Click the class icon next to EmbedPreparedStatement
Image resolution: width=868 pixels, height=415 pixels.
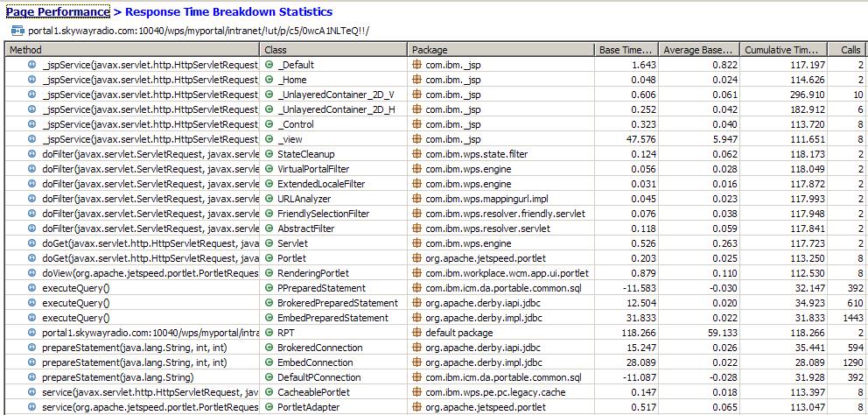[x=269, y=318]
